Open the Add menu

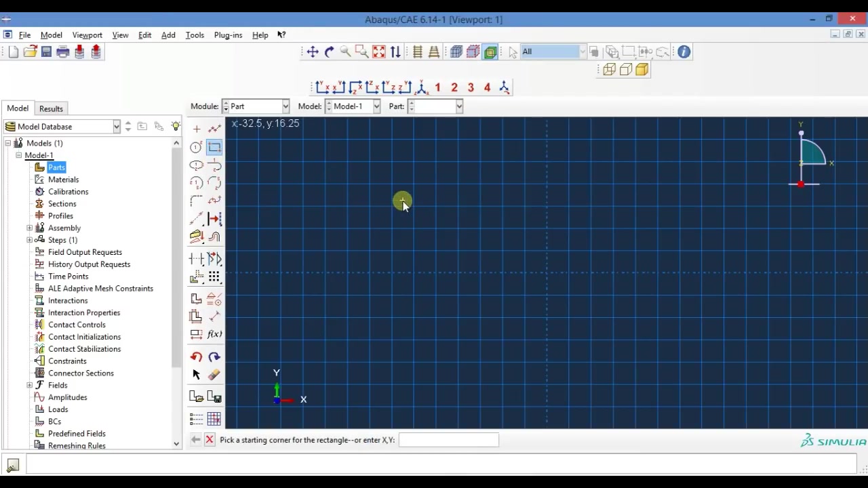168,35
